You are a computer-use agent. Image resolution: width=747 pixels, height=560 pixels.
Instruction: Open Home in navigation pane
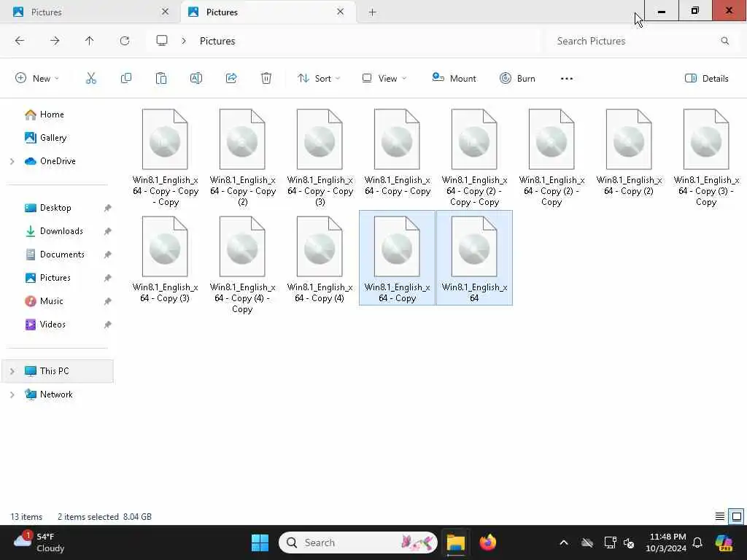52,114
